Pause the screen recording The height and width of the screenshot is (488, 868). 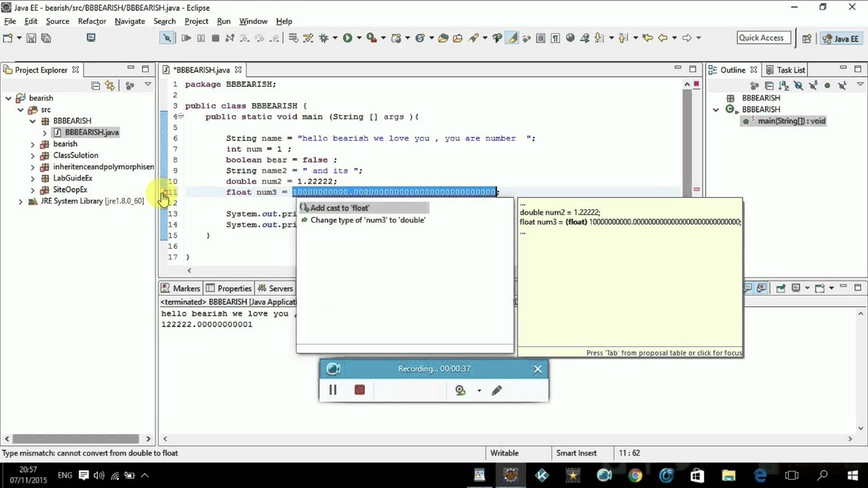click(333, 390)
